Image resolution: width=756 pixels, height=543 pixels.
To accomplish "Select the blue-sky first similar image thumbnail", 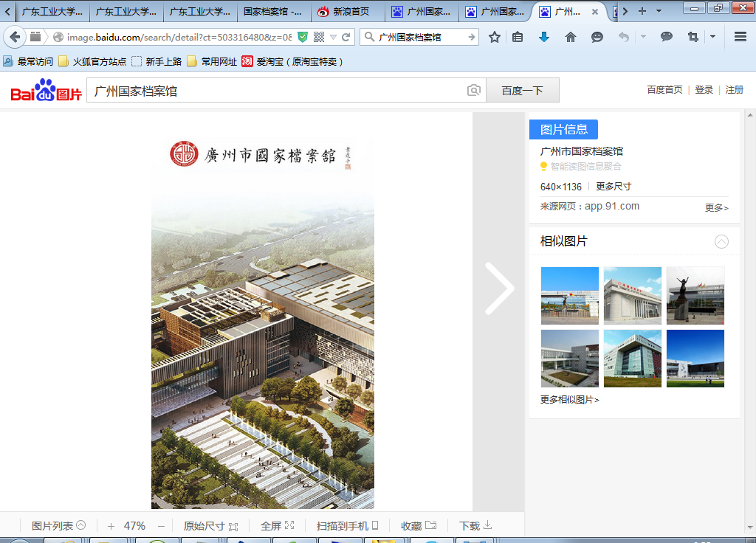I will click(x=569, y=295).
